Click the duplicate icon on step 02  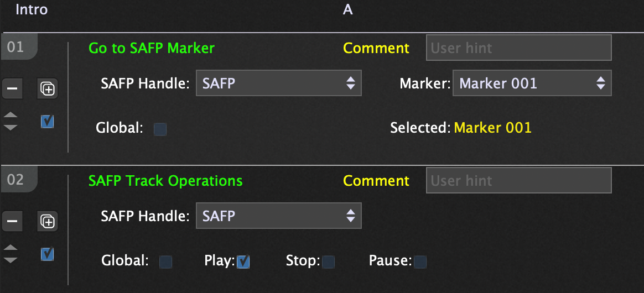[48, 221]
